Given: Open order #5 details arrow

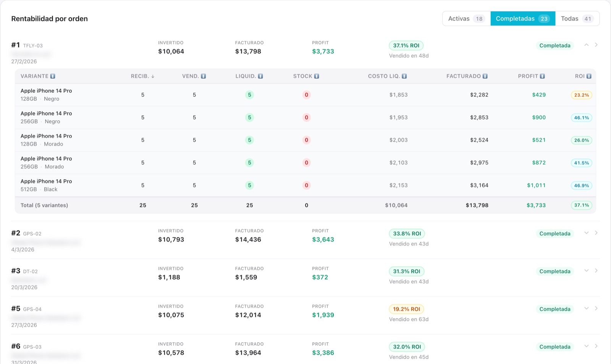Looking at the screenshot, I should (596, 309).
